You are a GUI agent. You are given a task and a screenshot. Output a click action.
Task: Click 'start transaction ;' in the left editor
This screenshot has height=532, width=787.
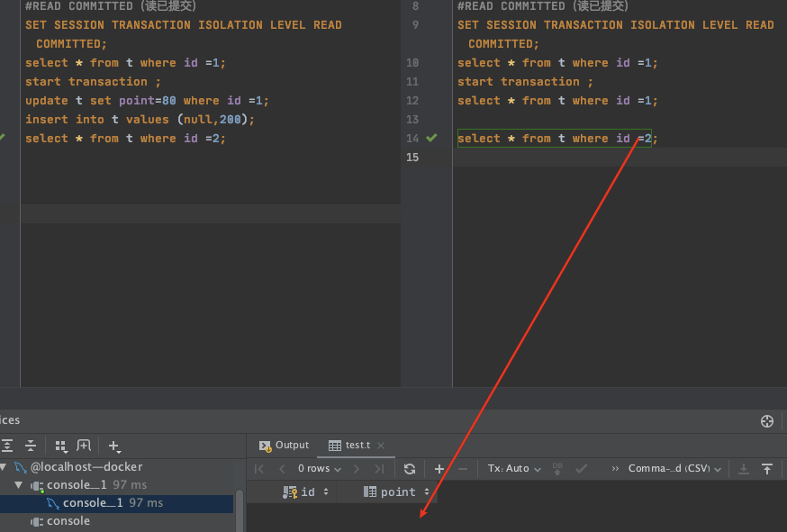[93, 82]
